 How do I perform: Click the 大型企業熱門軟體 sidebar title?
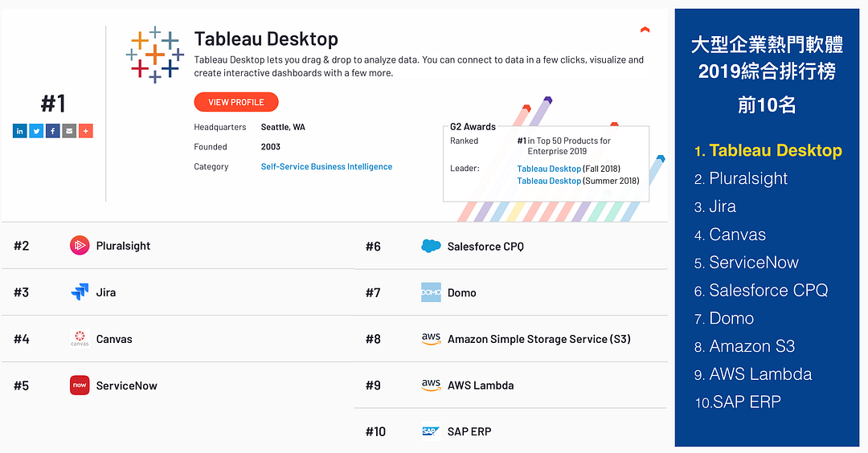click(767, 44)
